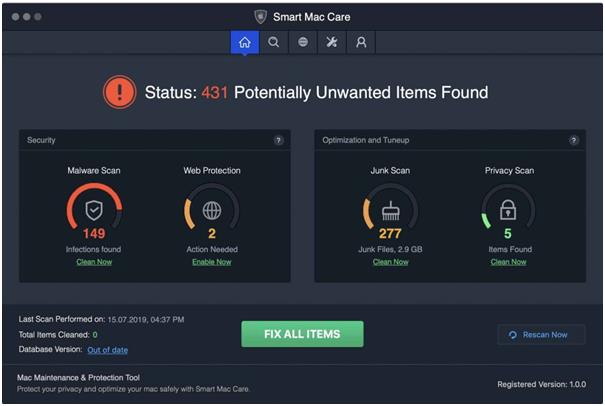
Task: Click the Malware Scan shield gauge icon
Action: click(x=94, y=210)
